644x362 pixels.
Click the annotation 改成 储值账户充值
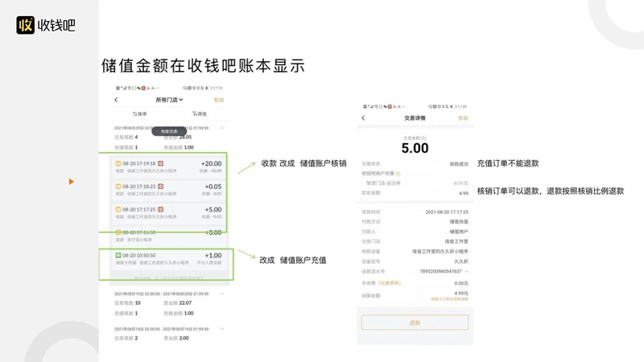coord(292,260)
